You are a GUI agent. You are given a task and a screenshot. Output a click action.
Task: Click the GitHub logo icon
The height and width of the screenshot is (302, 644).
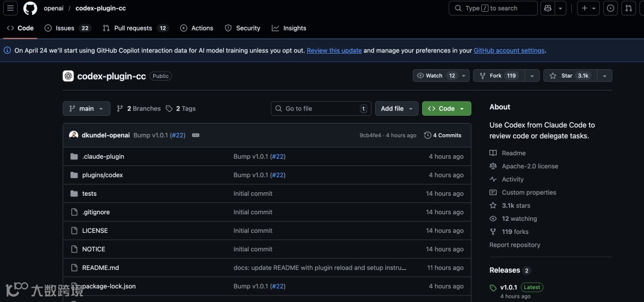[x=30, y=8]
